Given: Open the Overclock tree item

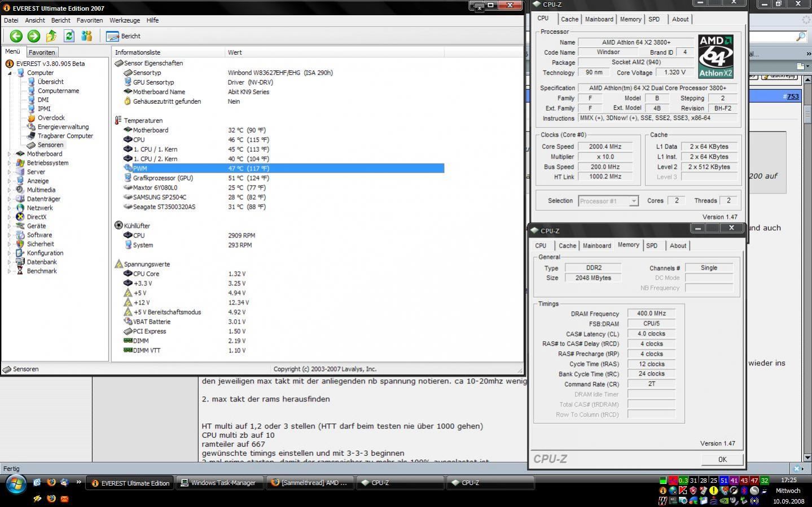Looking at the screenshot, I should pyautogui.click(x=51, y=118).
